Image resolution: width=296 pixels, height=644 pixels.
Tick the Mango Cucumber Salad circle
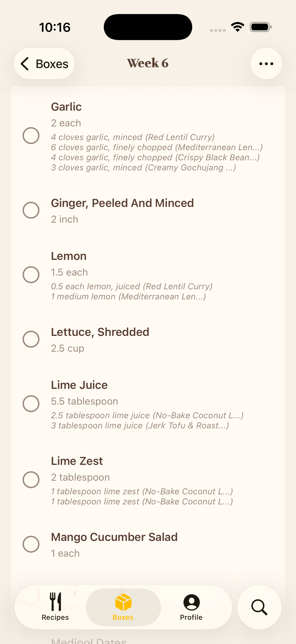tap(31, 544)
